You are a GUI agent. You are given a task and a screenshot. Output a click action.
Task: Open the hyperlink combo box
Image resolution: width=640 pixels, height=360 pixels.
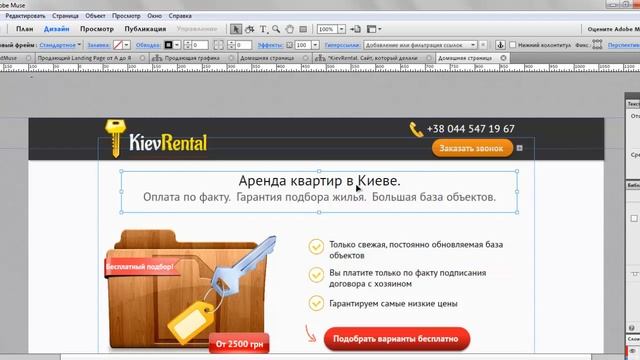(x=420, y=45)
